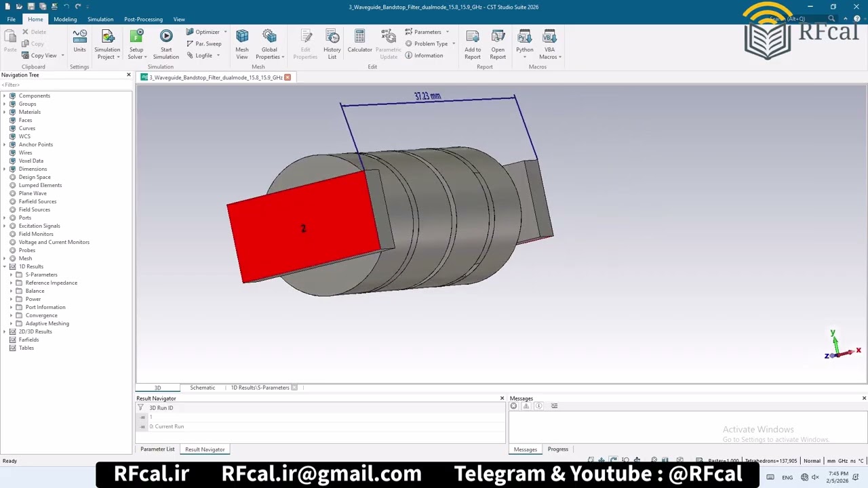Switch to the Parameter List tab
The width and height of the screenshot is (868, 488).
tap(157, 449)
